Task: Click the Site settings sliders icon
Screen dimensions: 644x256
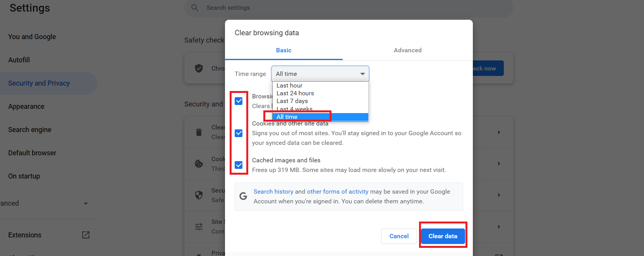Action: [199, 227]
